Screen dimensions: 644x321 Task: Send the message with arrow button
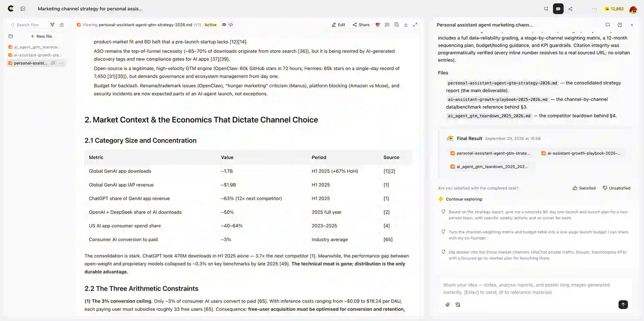coord(623,305)
